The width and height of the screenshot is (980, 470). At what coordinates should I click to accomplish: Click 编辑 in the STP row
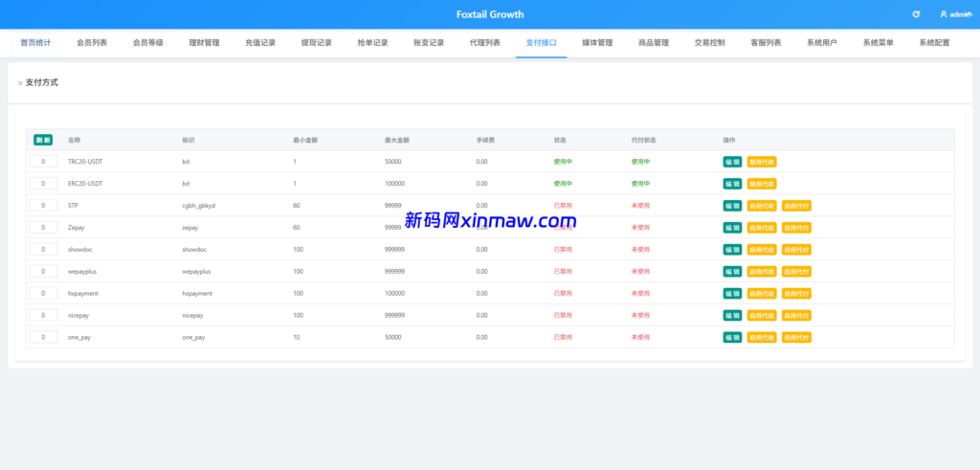click(732, 206)
